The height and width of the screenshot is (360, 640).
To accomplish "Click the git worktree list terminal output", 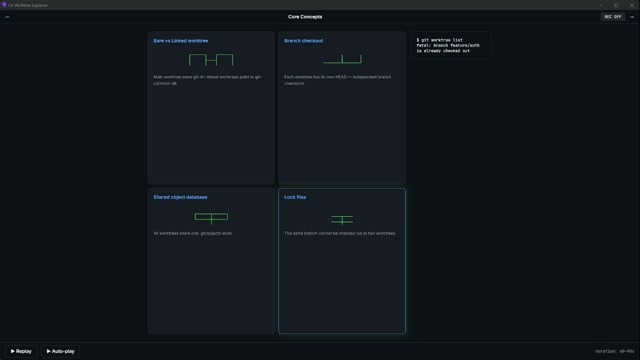I will [x=451, y=45].
